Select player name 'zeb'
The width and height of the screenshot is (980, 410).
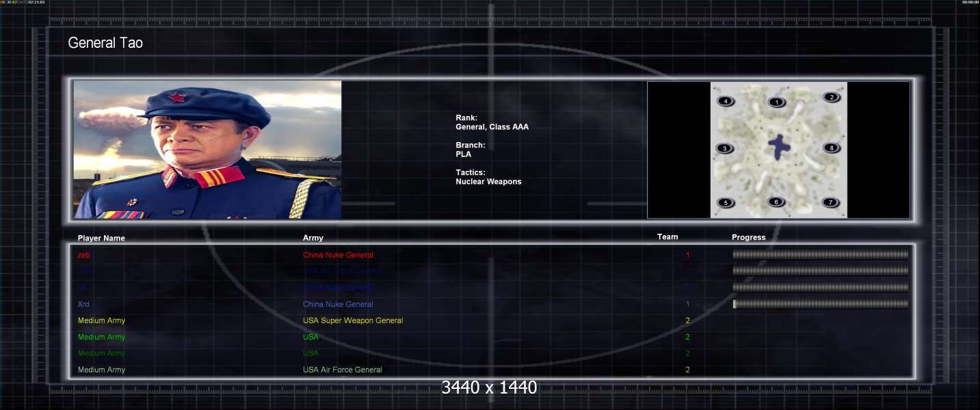pos(84,255)
